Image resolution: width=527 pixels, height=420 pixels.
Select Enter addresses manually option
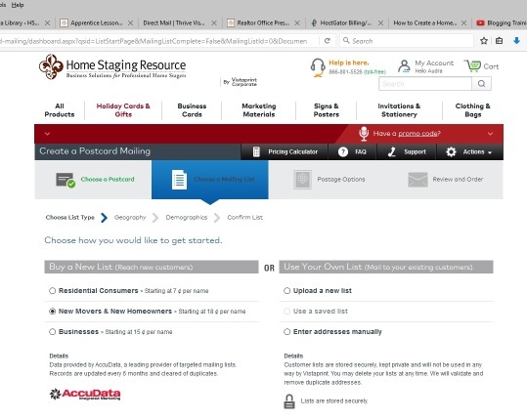[x=286, y=332]
